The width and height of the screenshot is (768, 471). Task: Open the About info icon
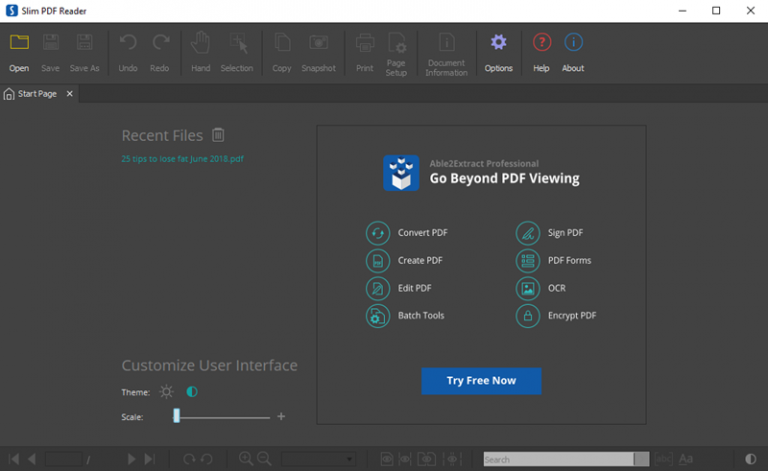[x=573, y=43]
